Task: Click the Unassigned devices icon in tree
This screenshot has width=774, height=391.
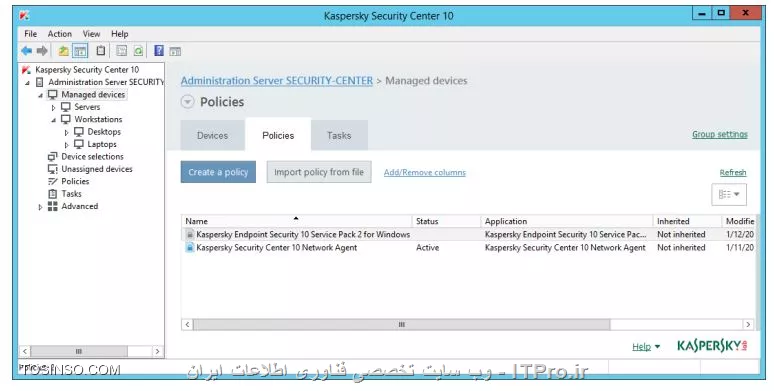Action: [x=53, y=169]
